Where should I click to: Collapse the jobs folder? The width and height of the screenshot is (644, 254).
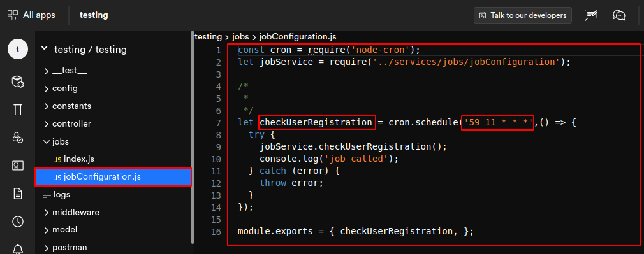[47, 142]
